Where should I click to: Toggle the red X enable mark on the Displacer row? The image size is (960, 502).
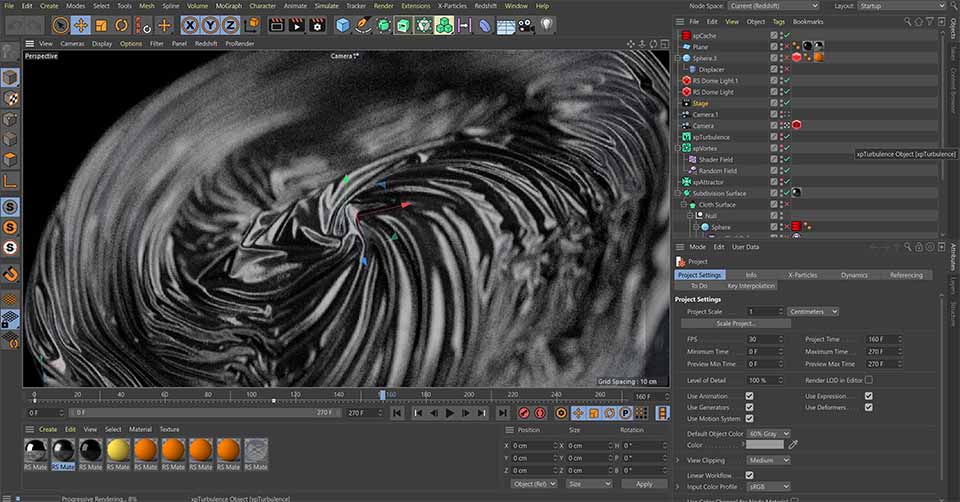point(787,69)
